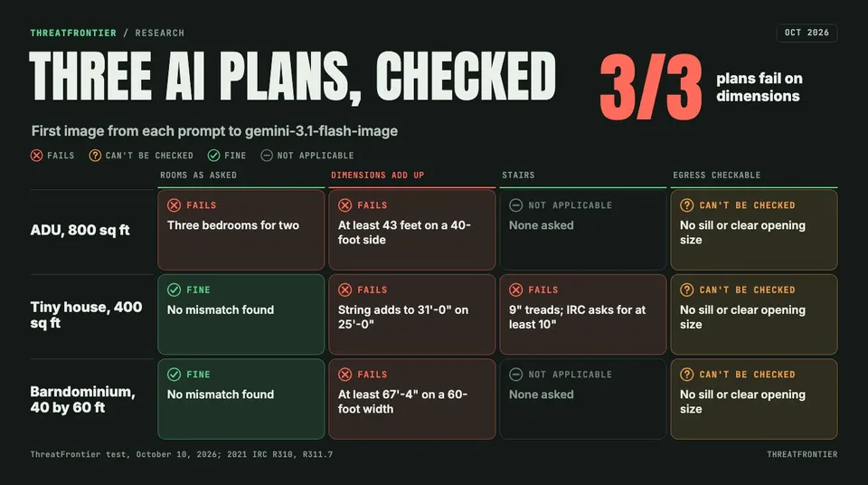Click fail icon in Tiny house stairs cell

pyautogui.click(x=516, y=290)
